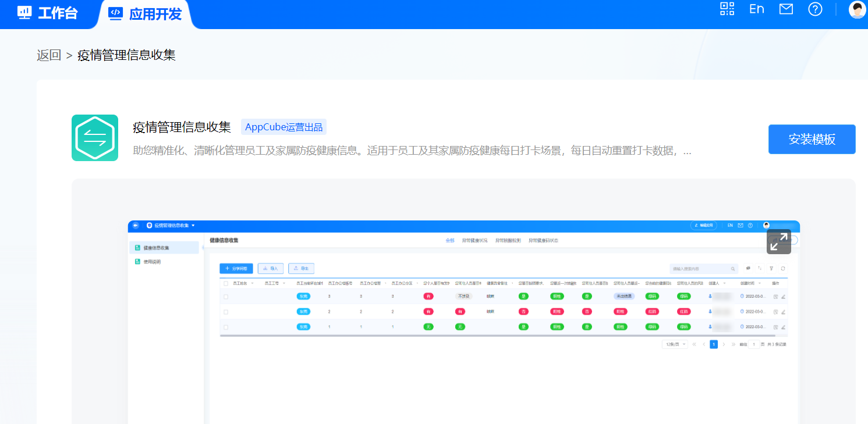The height and width of the screenshot is (424, 868).
Task: Open the mail messages icon
Action: coord(786,9)
